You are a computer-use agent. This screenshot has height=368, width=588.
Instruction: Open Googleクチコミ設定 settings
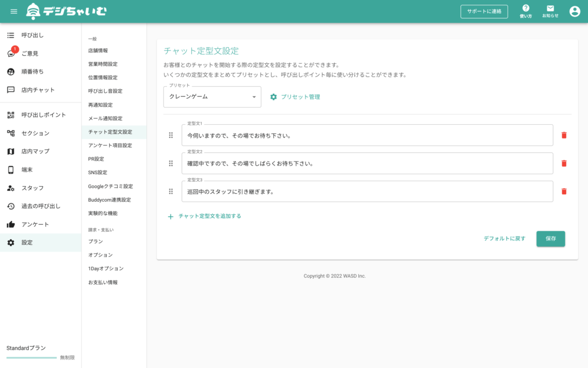click(x=111, y=187)
